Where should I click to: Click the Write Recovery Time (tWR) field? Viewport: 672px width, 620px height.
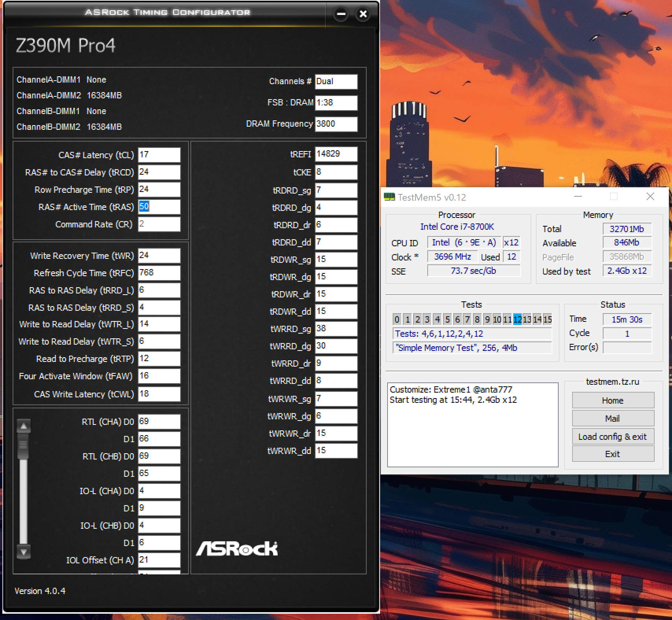coord(159,256)
